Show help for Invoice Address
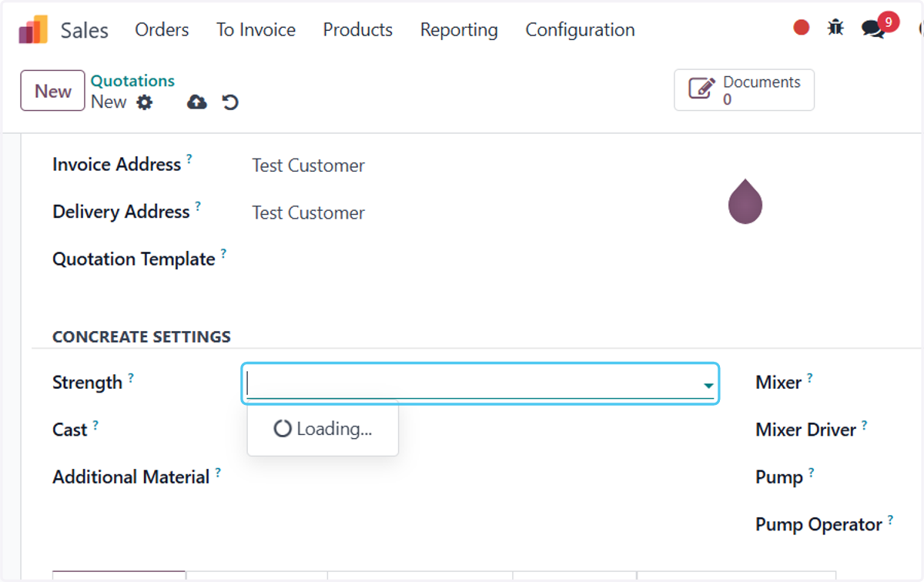This screenshot has width=924, height=582. pos(189,159)
